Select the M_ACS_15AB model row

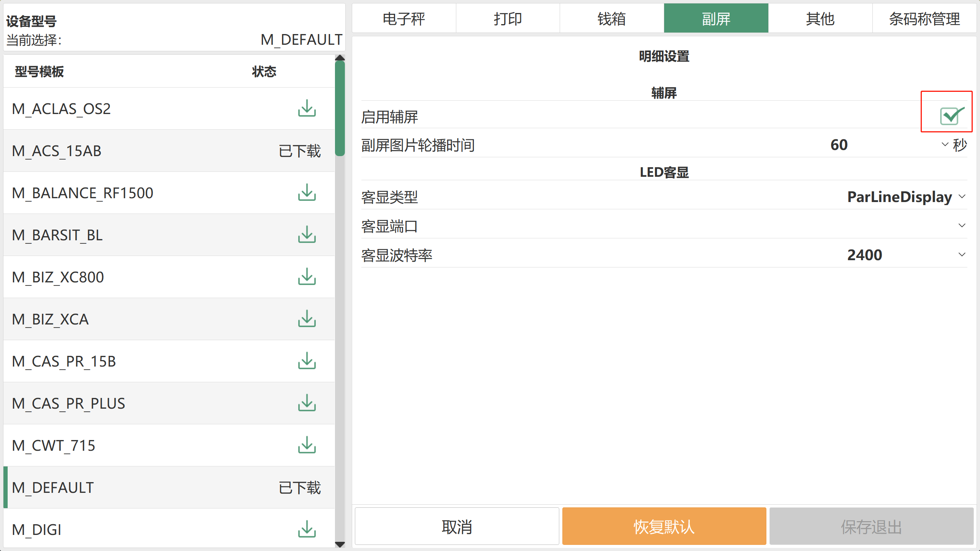pos(169,151)
